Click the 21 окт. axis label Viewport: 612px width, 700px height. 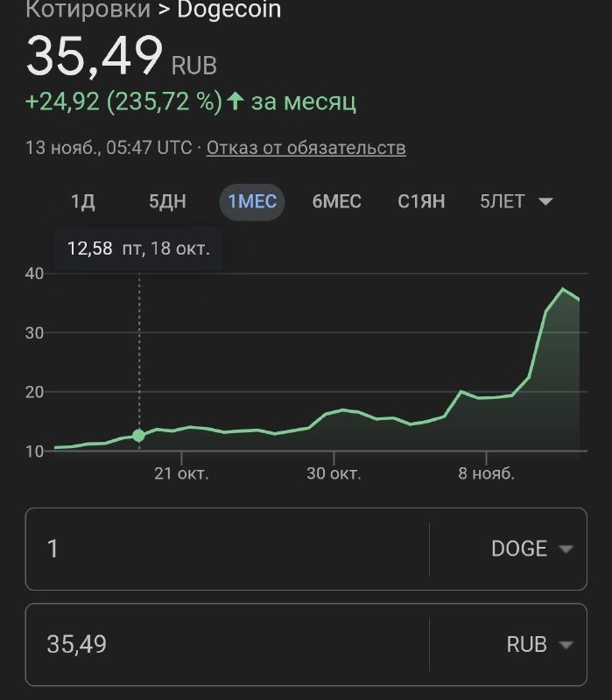coord(182,473)
